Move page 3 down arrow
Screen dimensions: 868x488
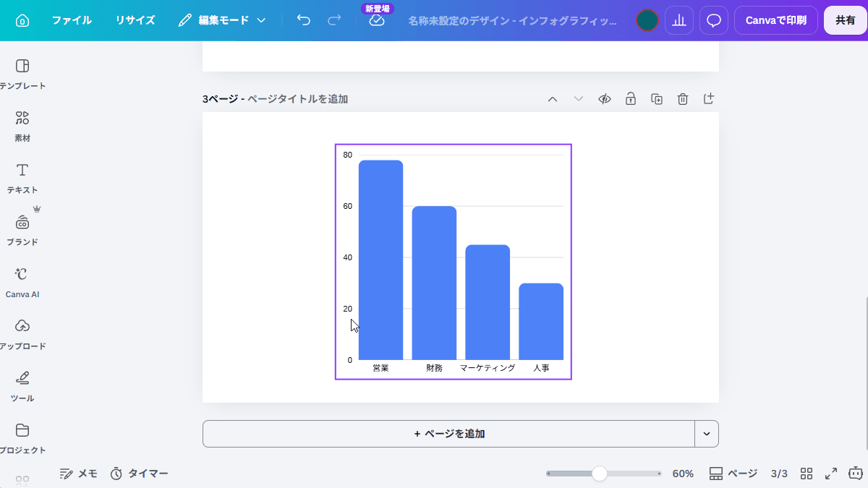(579, 99)
